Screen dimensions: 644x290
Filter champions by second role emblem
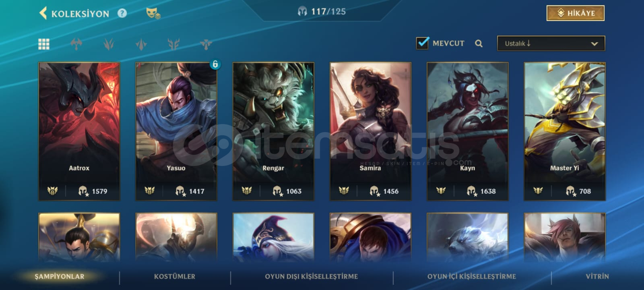point(109,44)
